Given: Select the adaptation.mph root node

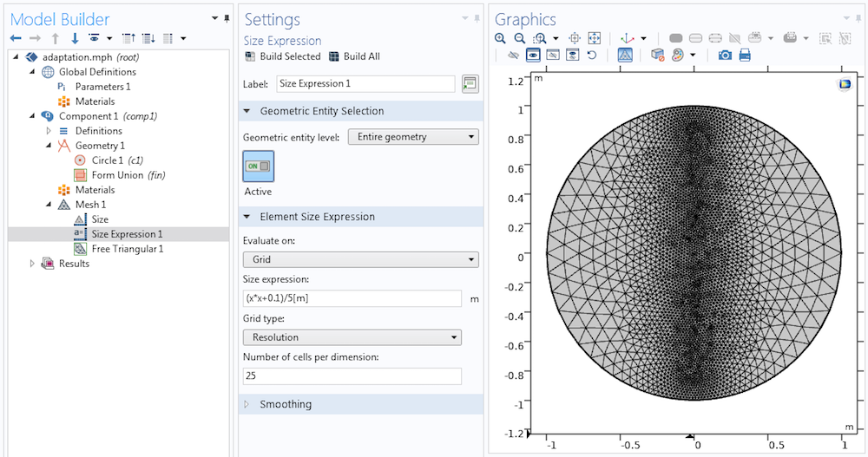Looking at the screenshot, I should pos(82,57).
